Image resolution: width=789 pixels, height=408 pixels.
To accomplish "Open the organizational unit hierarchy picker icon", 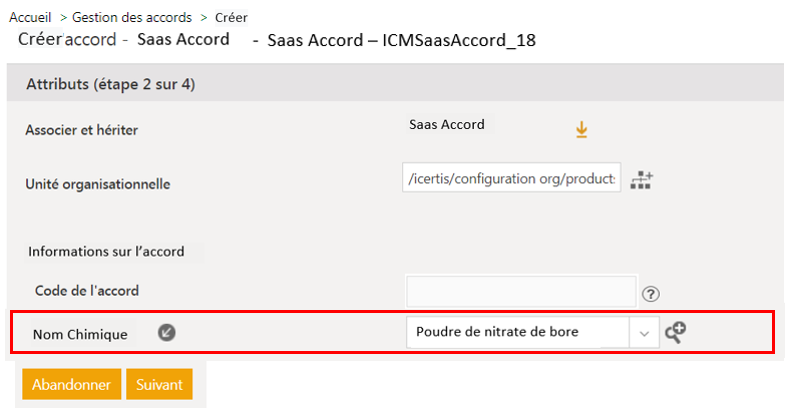I will click(641, 180).
